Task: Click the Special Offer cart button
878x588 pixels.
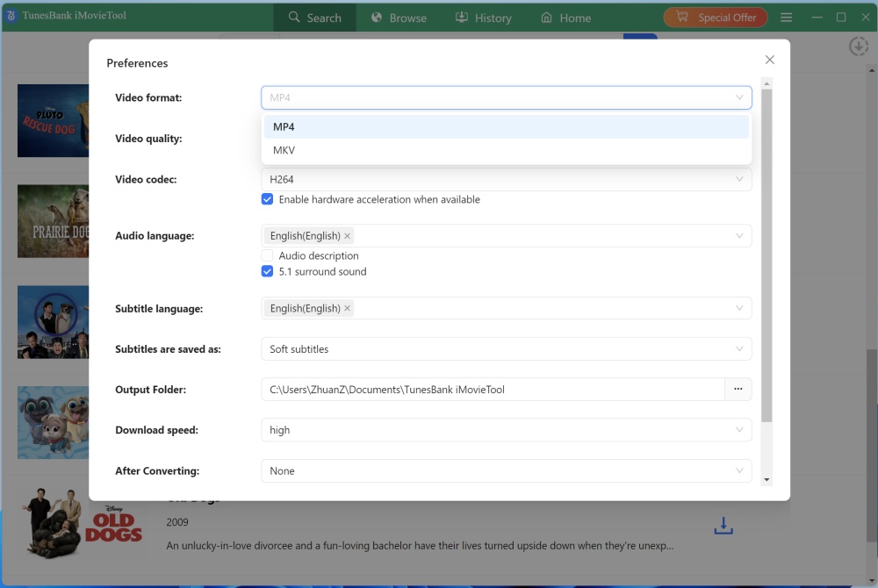Action: coord(716,18)
